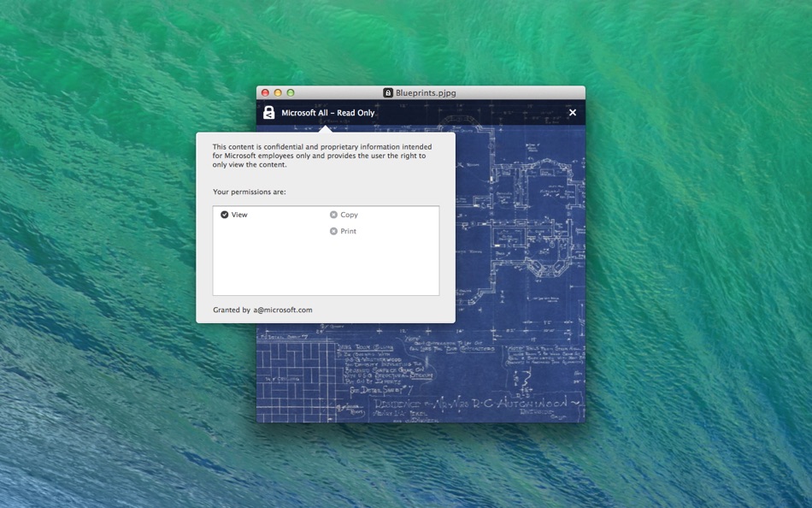Click the 'Copy' permission label
812x508 pixels.
coord(349,215)
